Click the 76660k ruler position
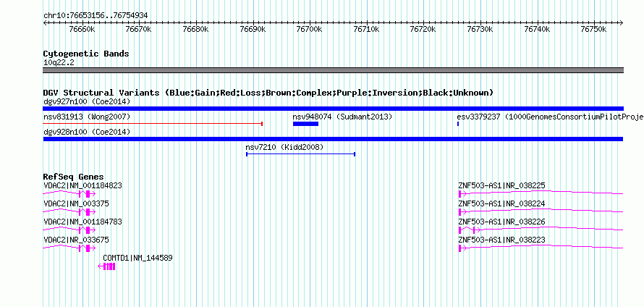This screenshot has height=307, width=644. point(82,30)
